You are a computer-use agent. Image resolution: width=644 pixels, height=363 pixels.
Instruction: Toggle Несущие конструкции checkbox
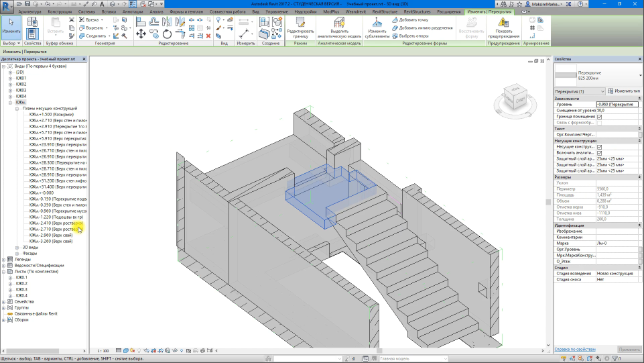pyautogui.click(x=599, y=147)
